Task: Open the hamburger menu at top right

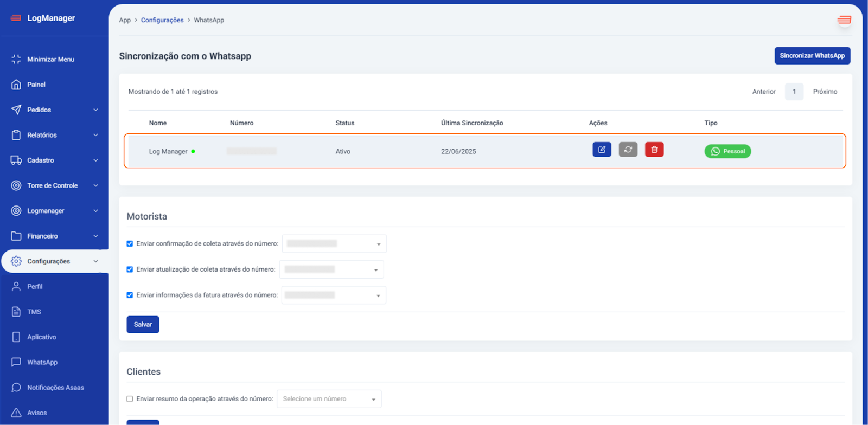Action: [844, 20]
